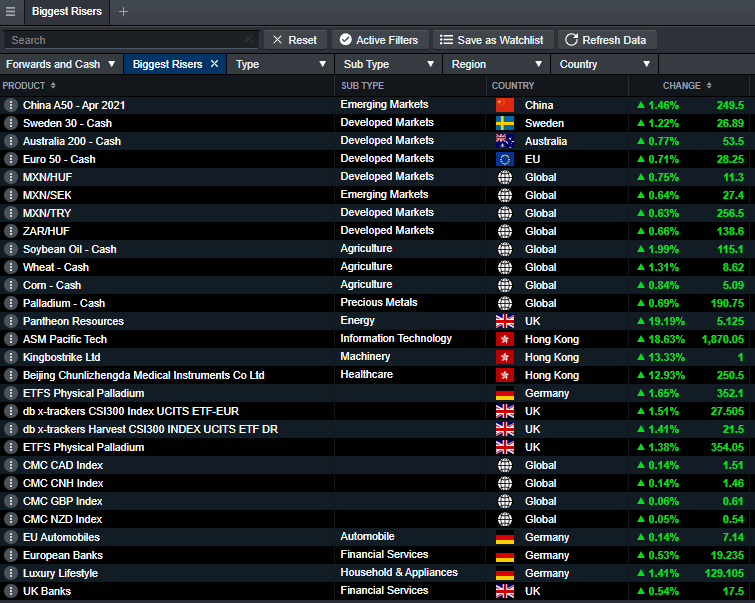
Task: Toggle the Active Filters button
Action: point(379,39)
